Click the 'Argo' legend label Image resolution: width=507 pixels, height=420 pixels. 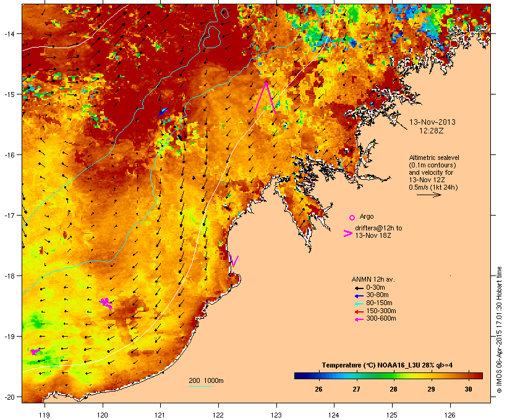pos(367,216)
